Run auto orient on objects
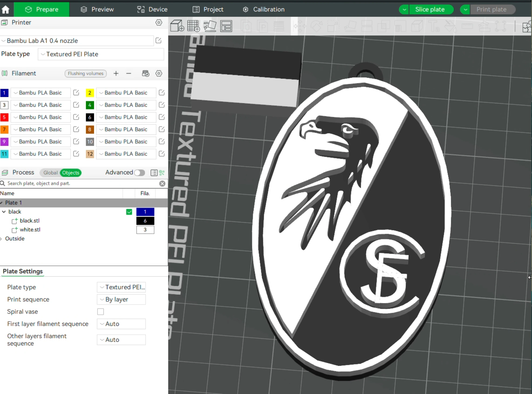The image size is (532, 394). 210,26
